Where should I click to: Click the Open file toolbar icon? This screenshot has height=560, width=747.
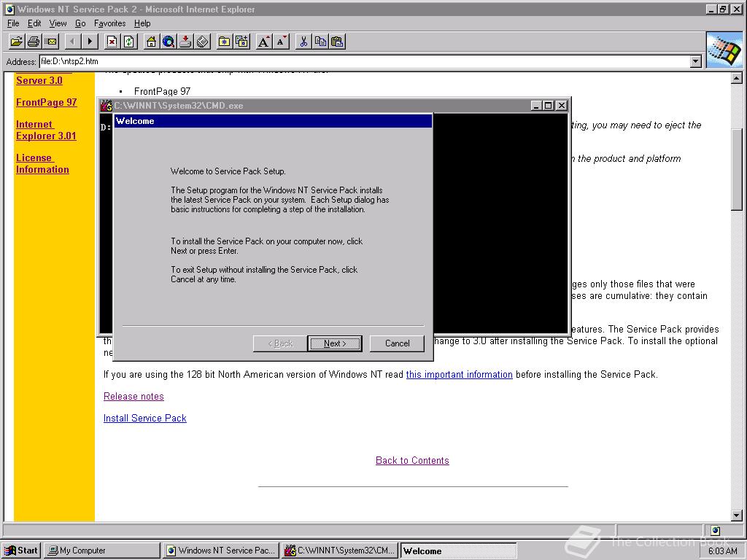pyautogui.click(x=16, y=42)
